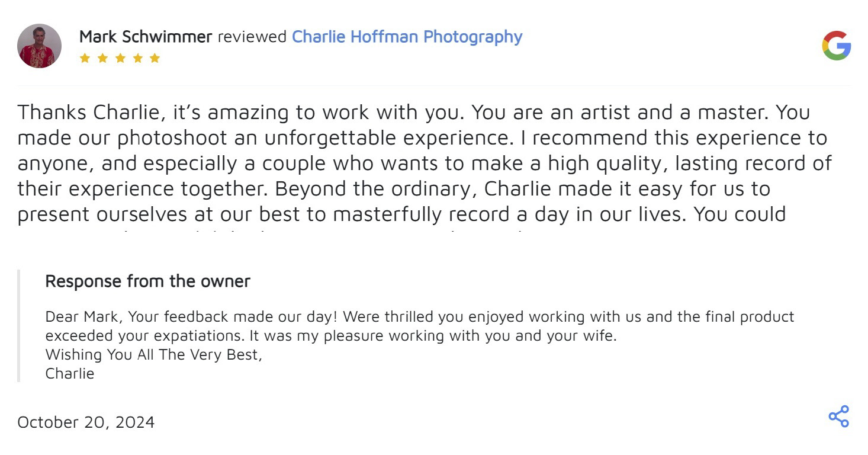Click the review date October 20, 2024
The height and width of the screenshot is (455, 868).
coord(86,422)
